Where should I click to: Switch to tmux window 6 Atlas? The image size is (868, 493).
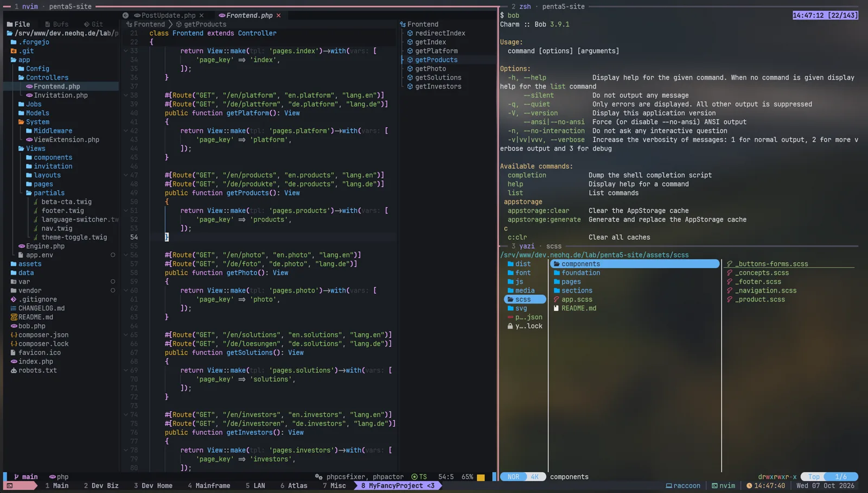coord(294,485)
